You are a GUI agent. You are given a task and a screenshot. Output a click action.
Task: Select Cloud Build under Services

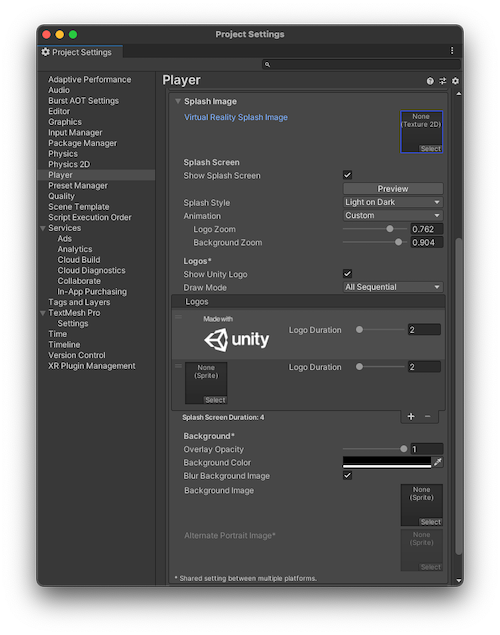point(79,260)
